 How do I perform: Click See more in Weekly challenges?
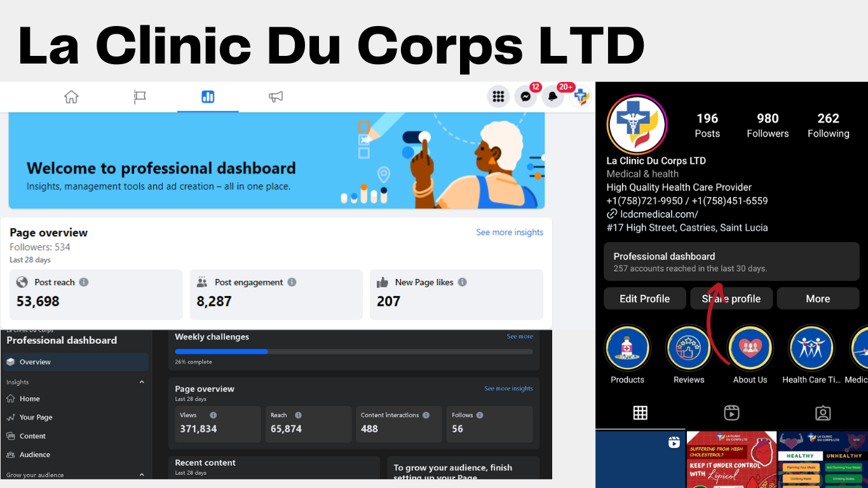(x=520, y=337)
